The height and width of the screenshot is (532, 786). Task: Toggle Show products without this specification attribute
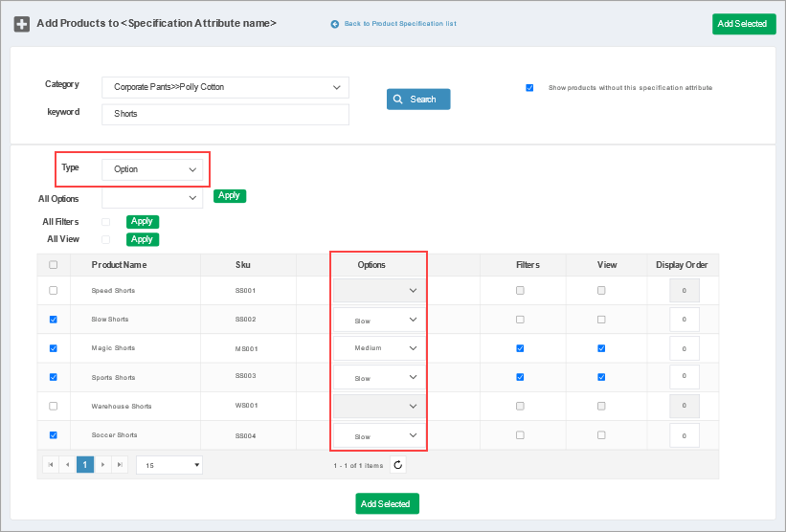tap(529, 88)
